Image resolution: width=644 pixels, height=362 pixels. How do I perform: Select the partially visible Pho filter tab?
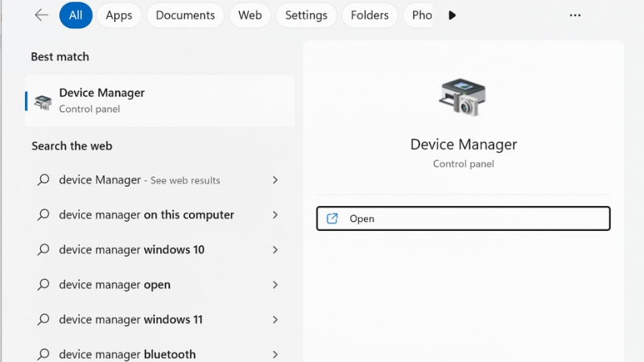pos(418,15)
